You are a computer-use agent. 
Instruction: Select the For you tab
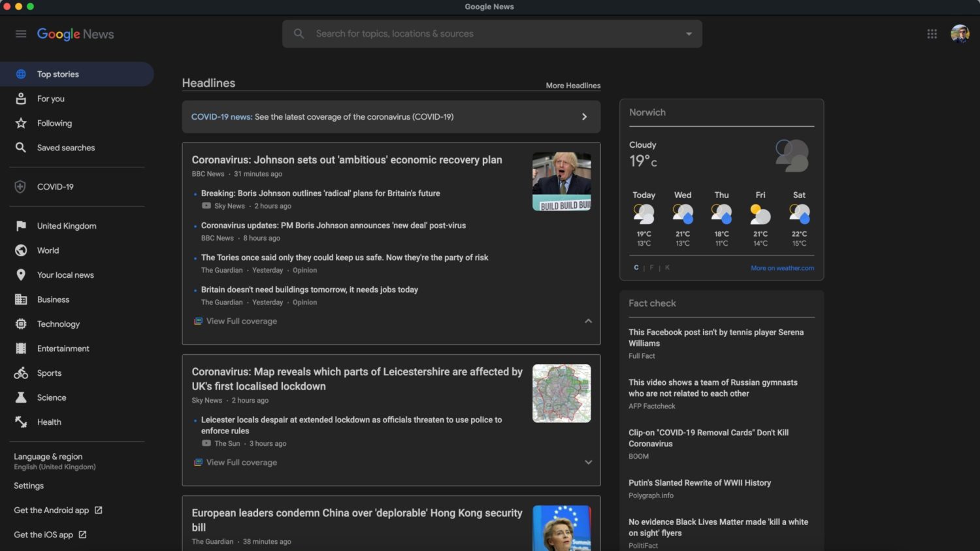coord(50,99)
